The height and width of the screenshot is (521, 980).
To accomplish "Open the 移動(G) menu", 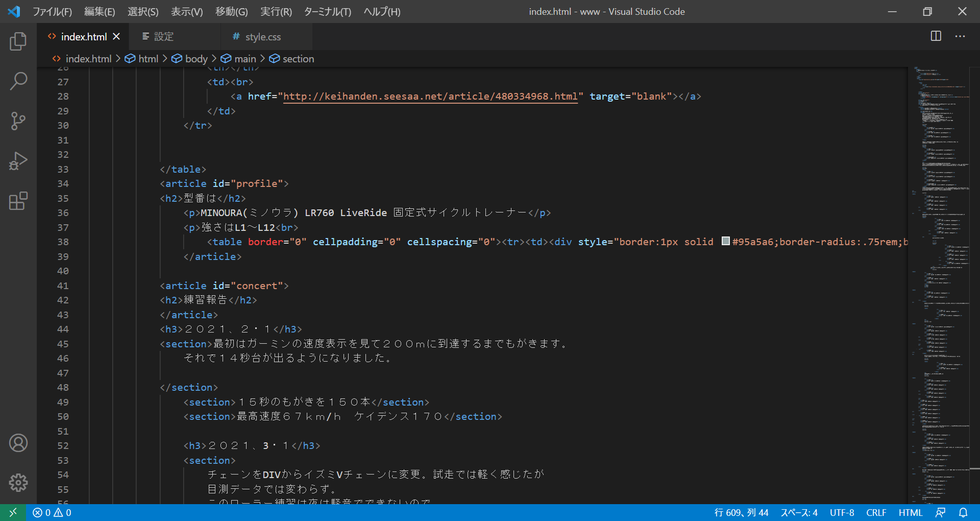I will point(232,11).
